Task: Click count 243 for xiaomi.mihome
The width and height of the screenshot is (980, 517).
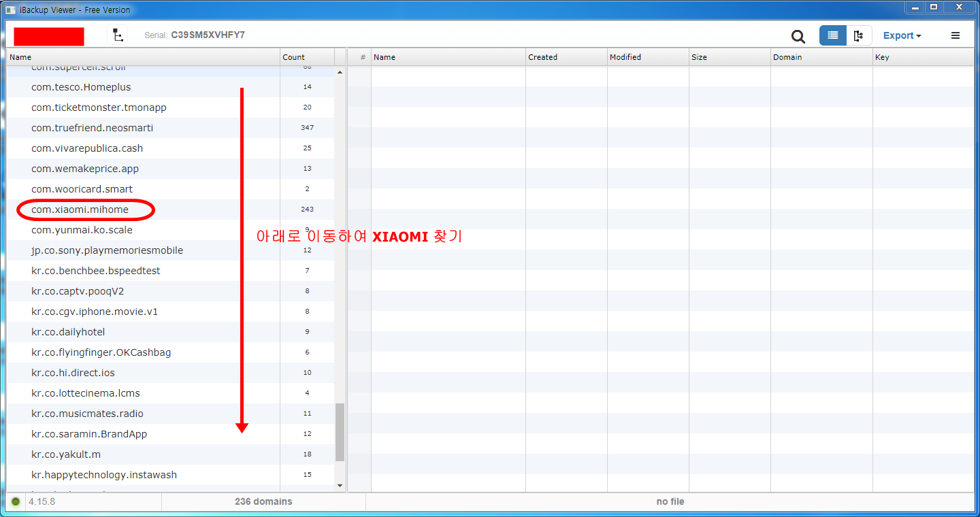Action: (307, 210)
